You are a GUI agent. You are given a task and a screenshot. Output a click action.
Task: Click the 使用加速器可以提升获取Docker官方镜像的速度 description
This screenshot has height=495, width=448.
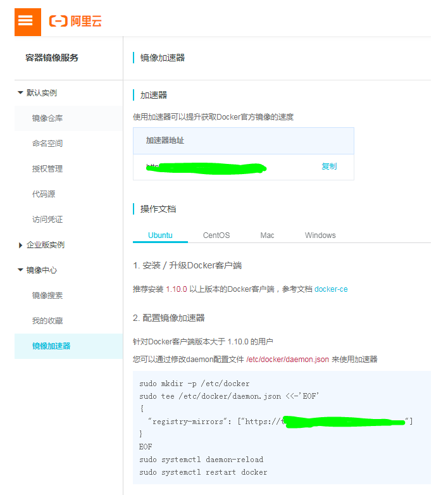coord(213,117)
